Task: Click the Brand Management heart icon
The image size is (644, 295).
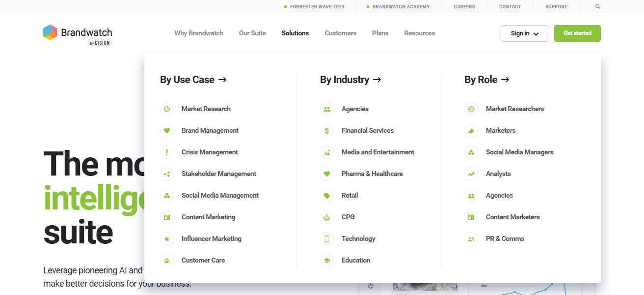Action: (167, 131)
